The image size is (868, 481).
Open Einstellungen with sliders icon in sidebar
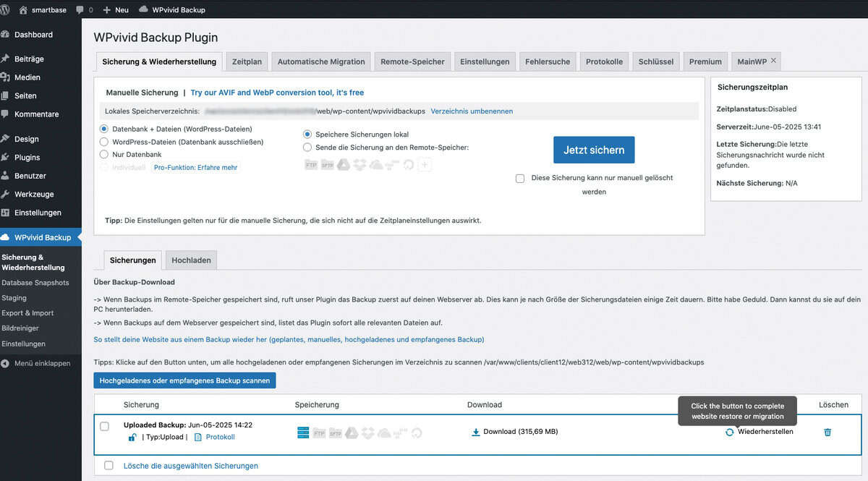(x=38, y=213)
